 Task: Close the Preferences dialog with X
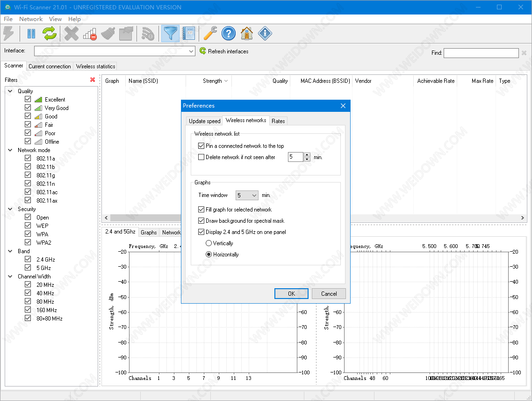[343, 106]
